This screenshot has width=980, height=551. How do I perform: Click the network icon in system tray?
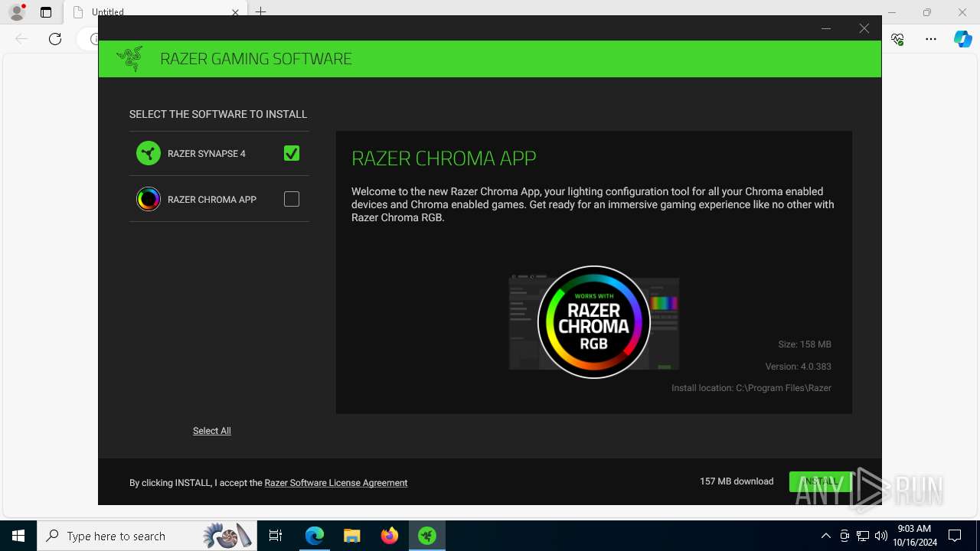click(x=863, y=536)
